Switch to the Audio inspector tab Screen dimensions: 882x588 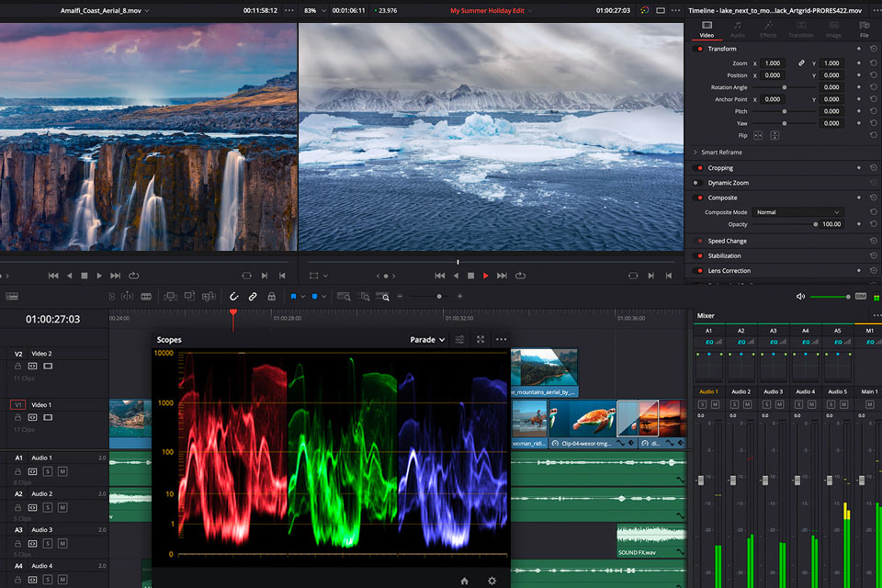click(737, 29)
